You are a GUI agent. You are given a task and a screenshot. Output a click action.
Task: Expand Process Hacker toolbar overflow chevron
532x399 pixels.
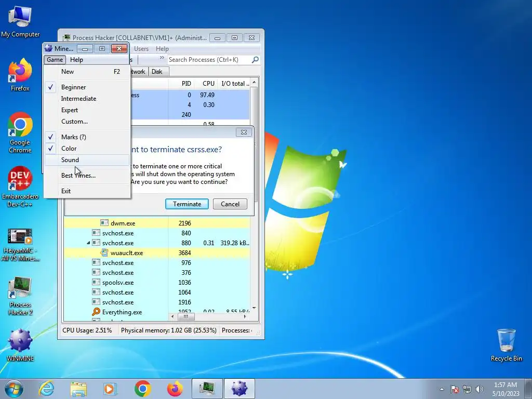(162, 58)
